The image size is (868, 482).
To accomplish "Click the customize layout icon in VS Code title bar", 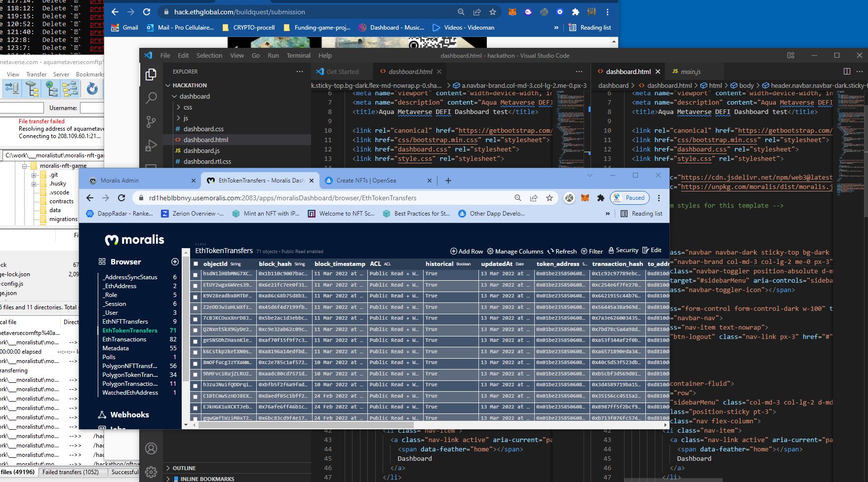I will [x=790, y=55].
